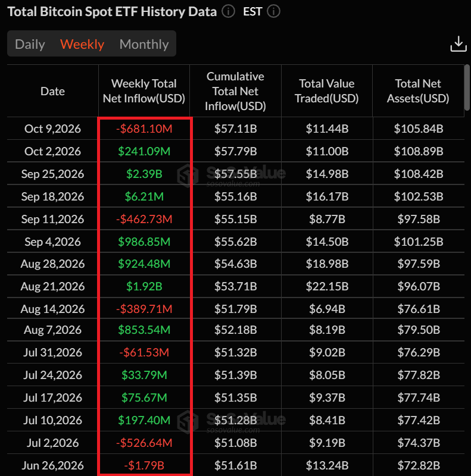Click the -$681.10M inflow value
Image resolution: width=471 pixels, height=476 pixels.
pos(144,129)
